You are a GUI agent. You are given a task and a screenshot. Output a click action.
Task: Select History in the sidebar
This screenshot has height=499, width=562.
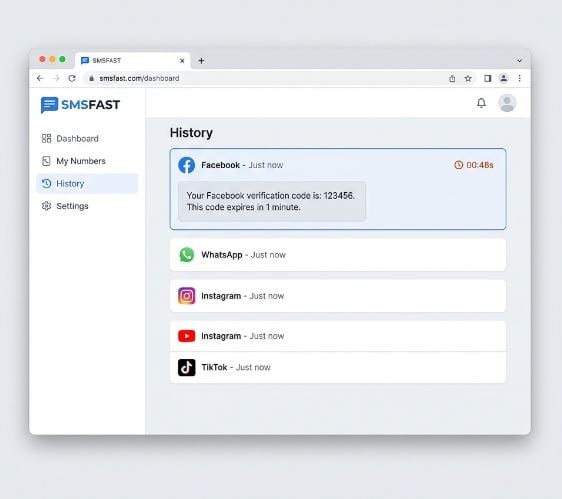pyautogui.click(x=87, y=184)
